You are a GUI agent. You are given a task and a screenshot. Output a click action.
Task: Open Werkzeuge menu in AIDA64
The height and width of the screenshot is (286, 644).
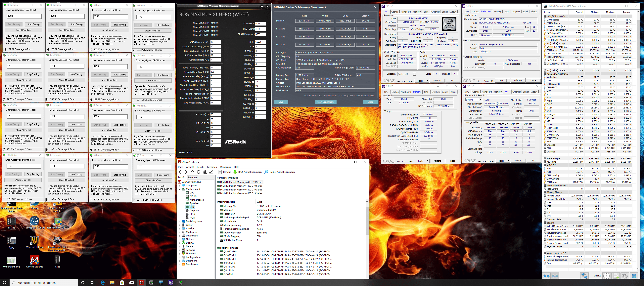pos(225,167)
